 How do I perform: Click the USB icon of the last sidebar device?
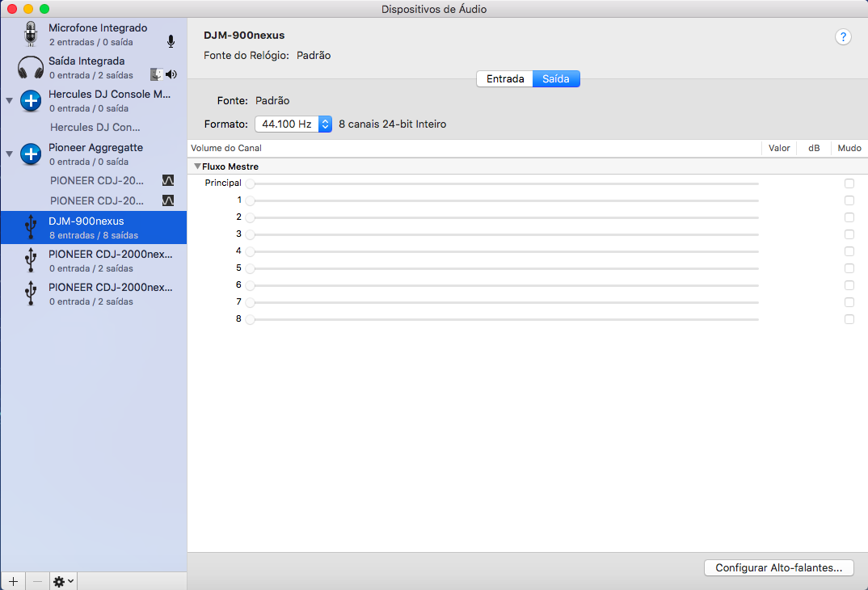tap(31, 294)
